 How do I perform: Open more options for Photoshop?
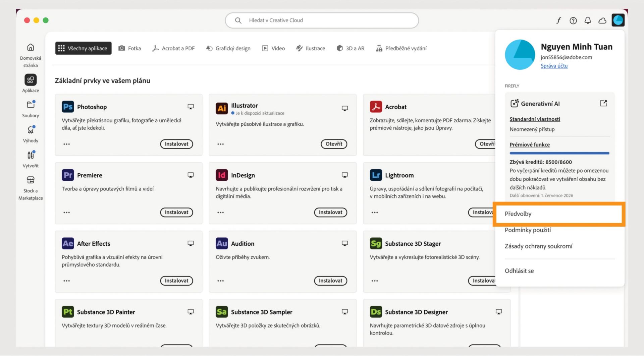click(x=66, y=144)
